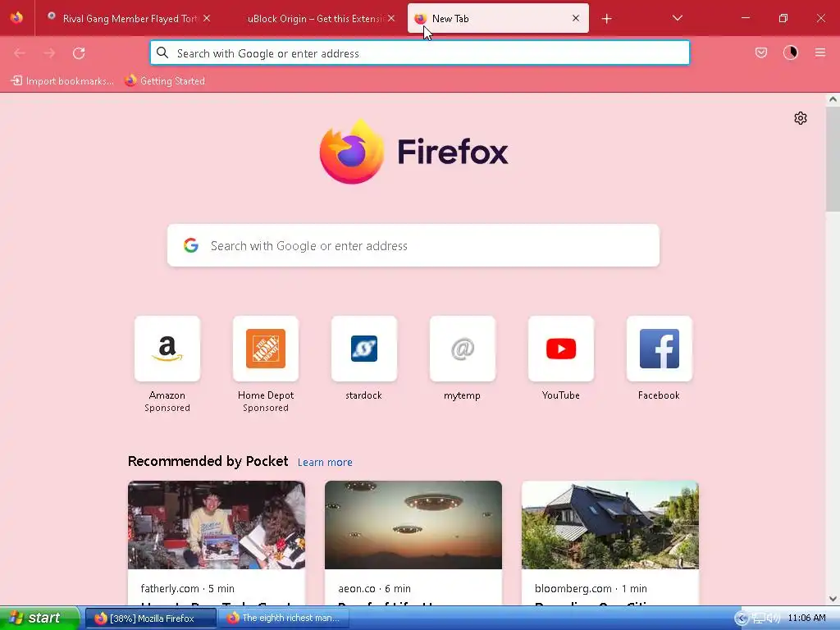Click Import bookmarks in bookmarks toolbar
Image resolution: width=840 pixels, height=630 pixels.
(62, 81)
